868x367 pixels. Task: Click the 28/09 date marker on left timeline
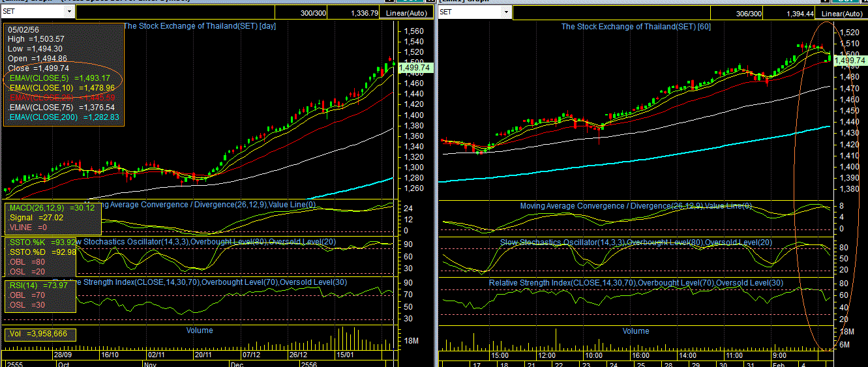(63, 355)
